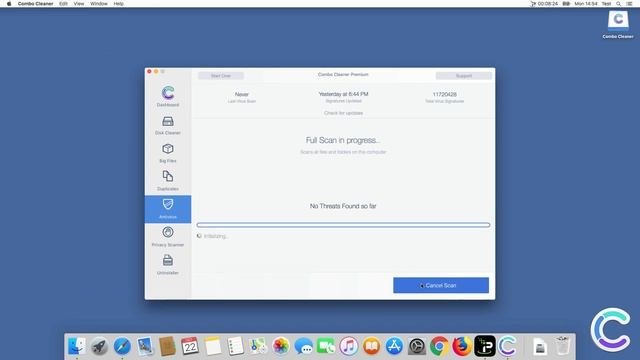Launch Safari from the dock
This screenshot has width=640, height=360.
click(x=122, y=346)
